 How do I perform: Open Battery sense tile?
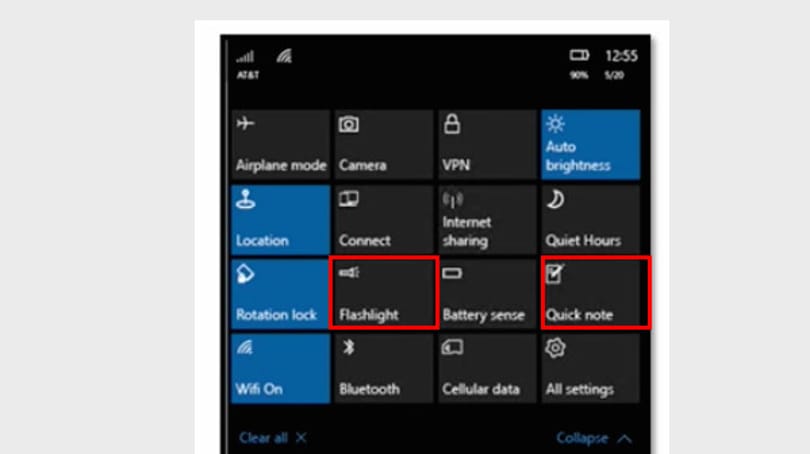point(487,294)
